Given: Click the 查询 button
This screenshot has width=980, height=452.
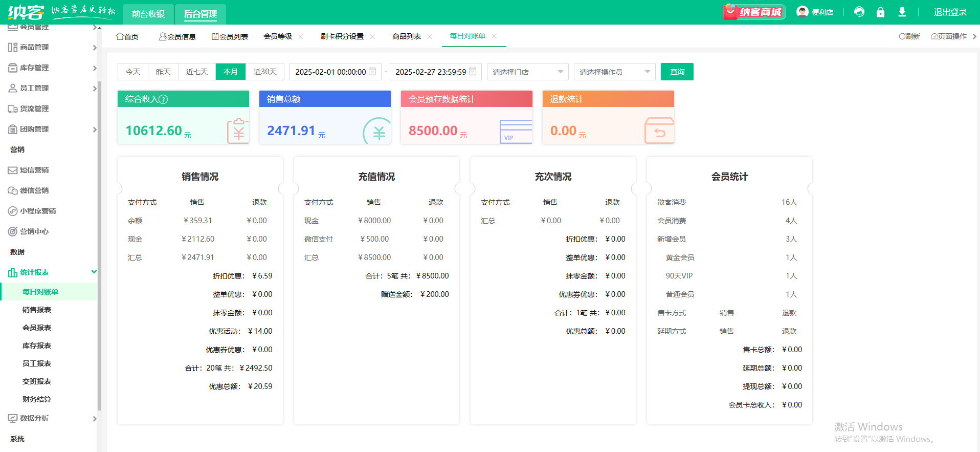Looking at the screenshot, I should tap(677, 72).
